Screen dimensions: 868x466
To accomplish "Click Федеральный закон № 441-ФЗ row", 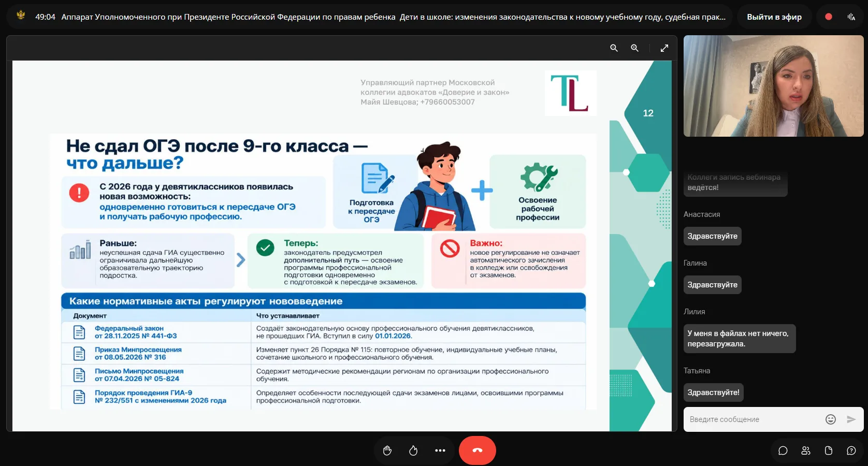I will [323, 332].
